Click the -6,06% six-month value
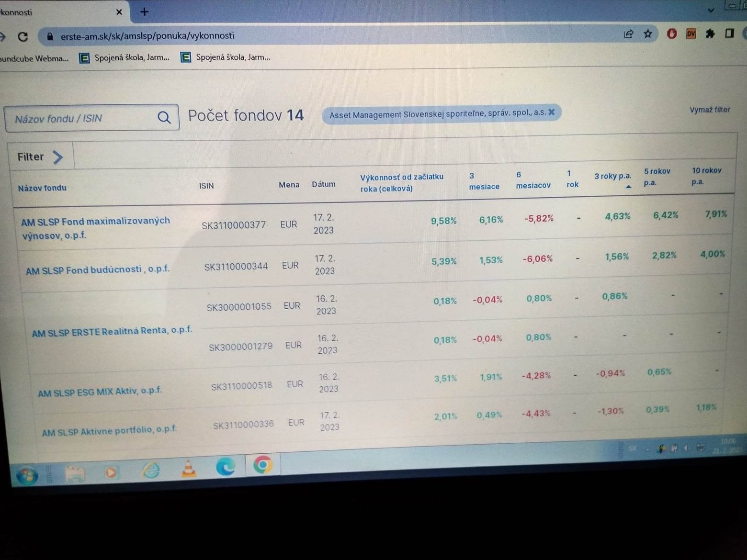Screen dimensions: 747x560 (x=538, y=259)
